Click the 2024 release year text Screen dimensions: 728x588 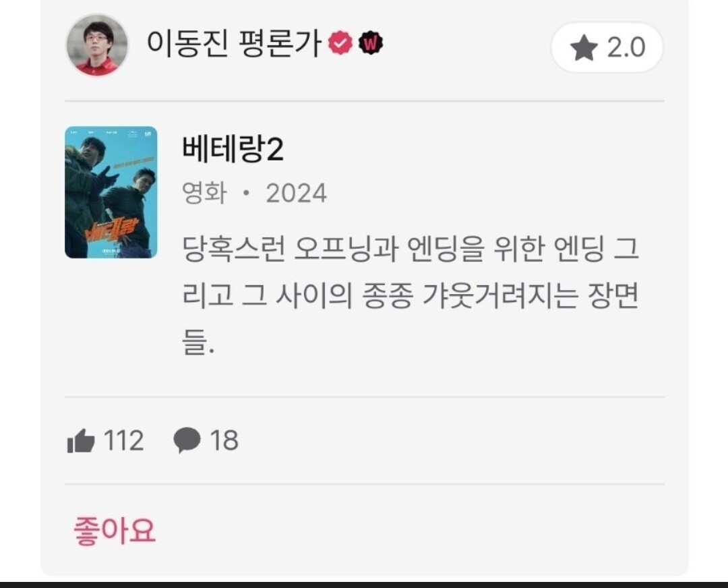point(296,194)
